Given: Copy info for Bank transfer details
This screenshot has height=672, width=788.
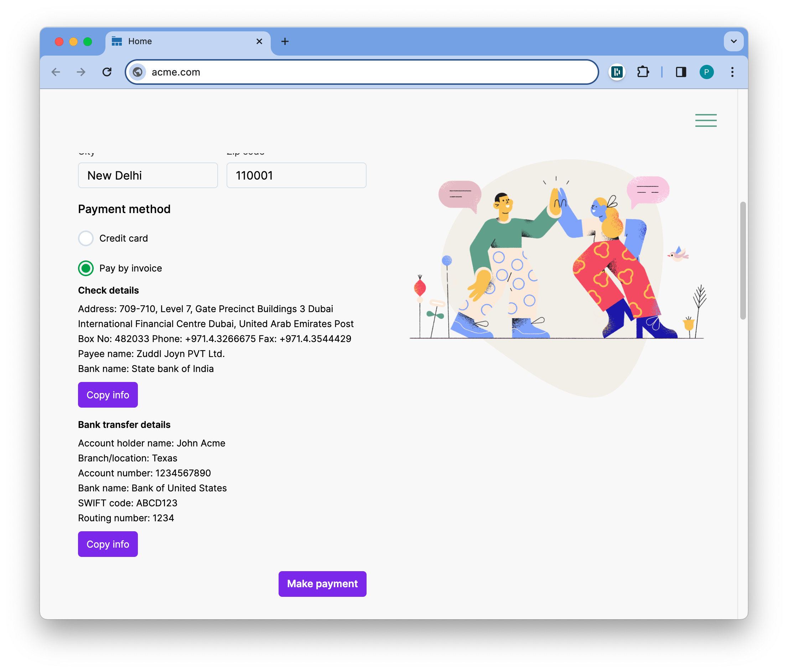Looking at the screenshot, I should (x=108, y=544).
